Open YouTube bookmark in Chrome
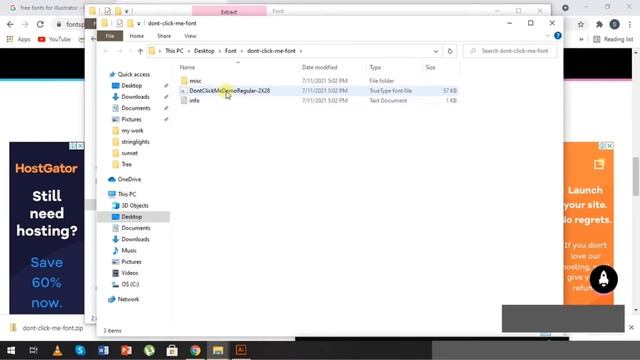The image size is (640, 360). (55, 39)
